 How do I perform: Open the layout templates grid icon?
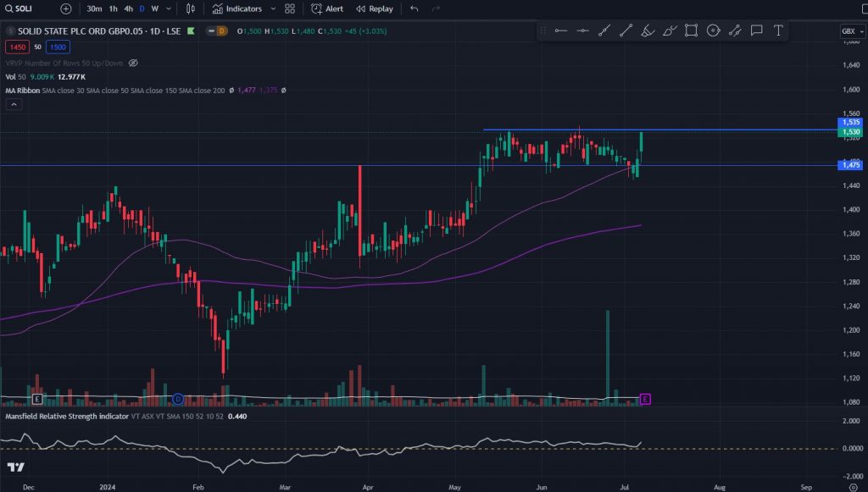click(x=290, y=8)
